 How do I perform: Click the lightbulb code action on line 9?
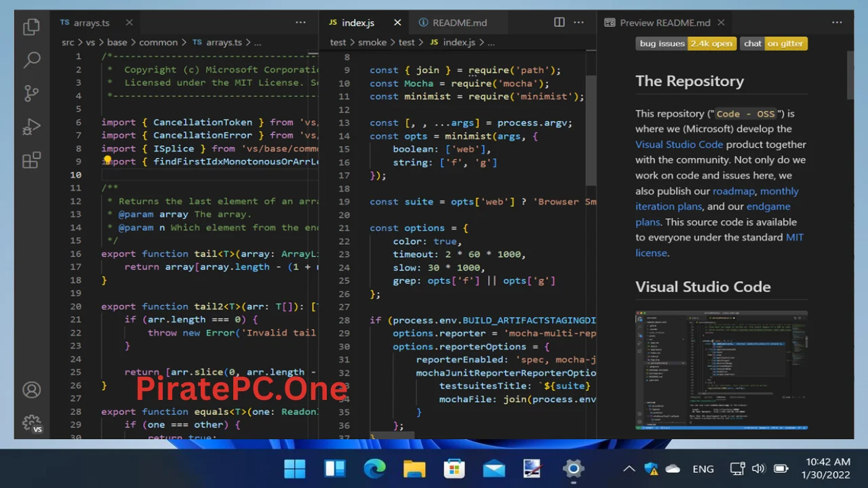click(x=107, y=161)
